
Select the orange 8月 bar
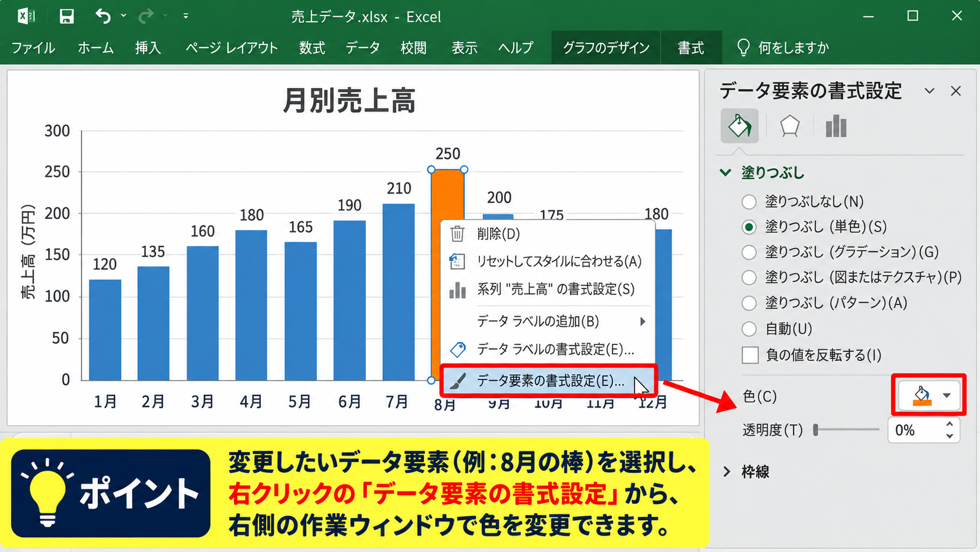448,194
